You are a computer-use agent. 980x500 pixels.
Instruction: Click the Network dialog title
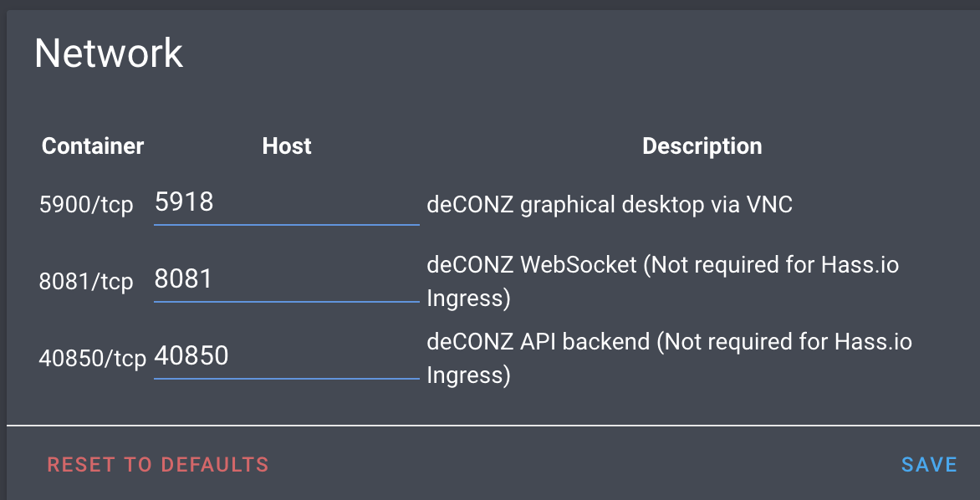[x=108, y=53]
